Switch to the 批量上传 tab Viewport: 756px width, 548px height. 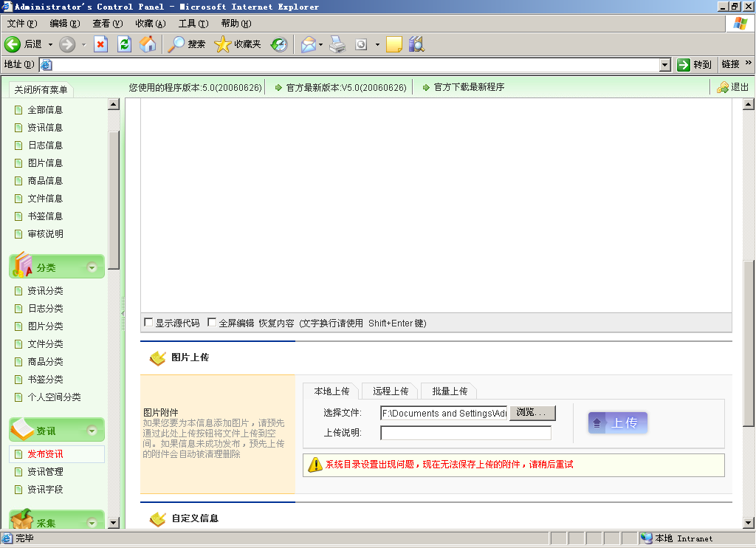click(450, 391)
